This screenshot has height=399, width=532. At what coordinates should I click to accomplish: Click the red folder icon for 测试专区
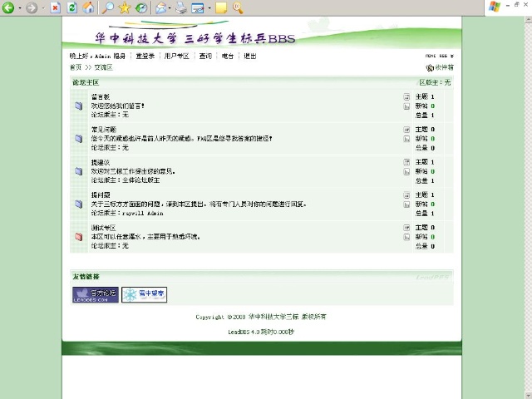(x=79, y=236)
